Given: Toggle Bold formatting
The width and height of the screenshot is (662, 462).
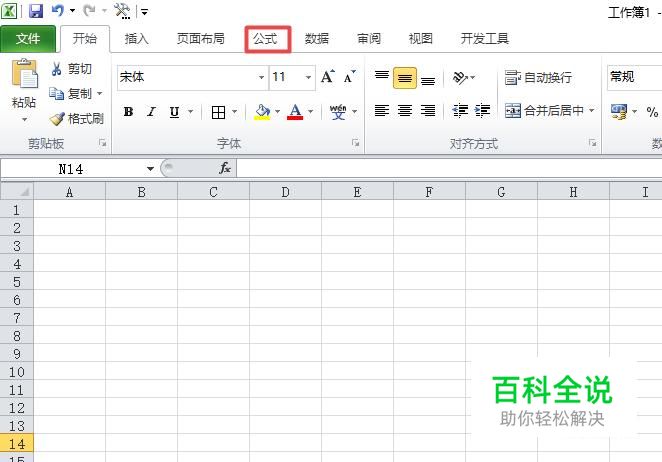Looking at the screenshot, I should [128, 112].
